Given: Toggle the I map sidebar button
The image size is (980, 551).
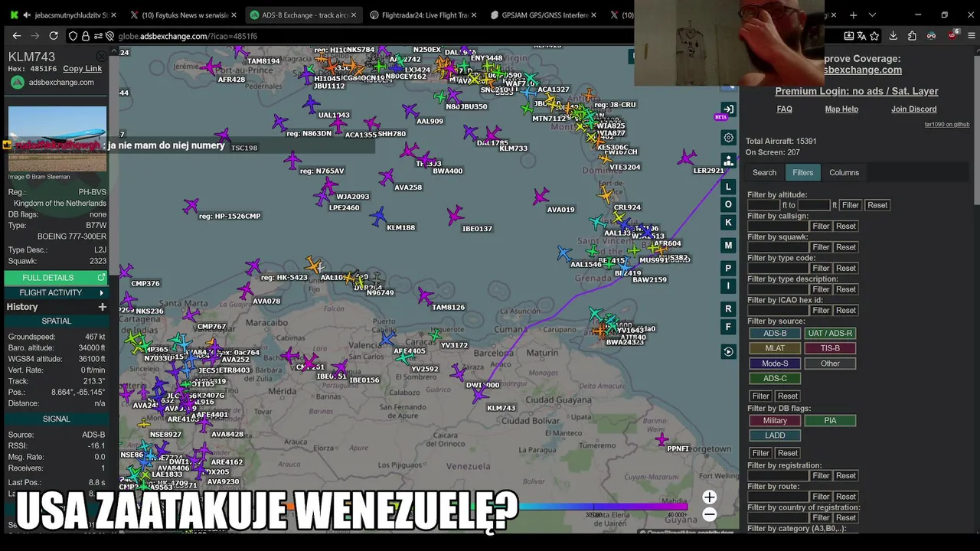Looking at the screenshot, I should (x=728, y=285).
